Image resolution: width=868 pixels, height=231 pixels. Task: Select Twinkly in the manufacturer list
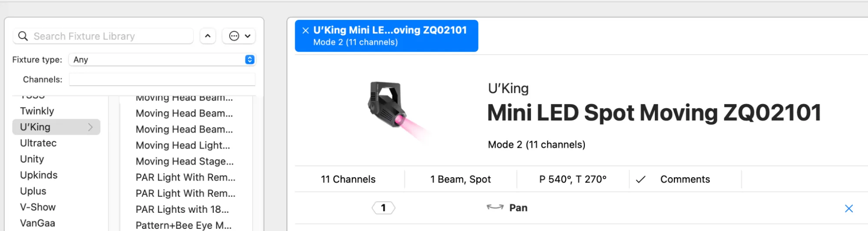pyautogui.click(x=37, y=111)
